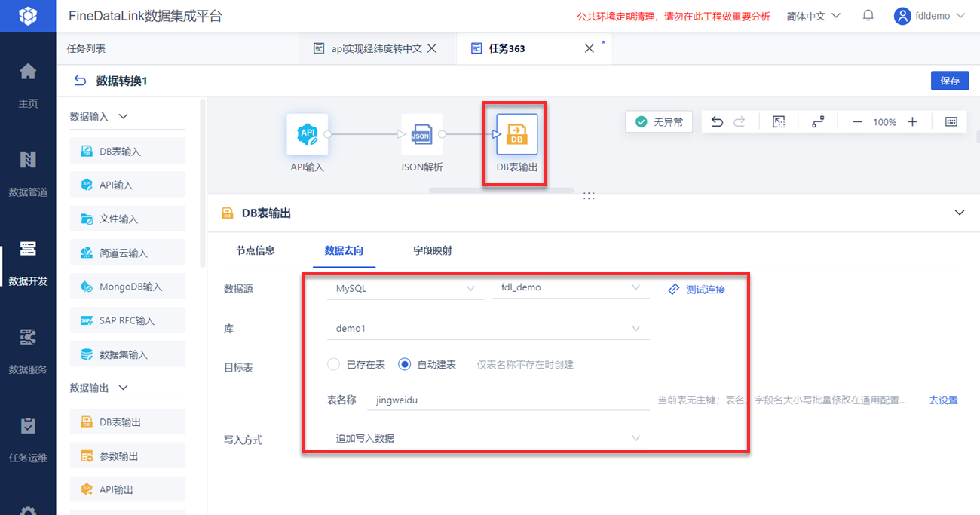Image resolution: width=980 pixels, height=515 pixels.
Task: Zoom out the canvas with minus
Action: [857, 121]
